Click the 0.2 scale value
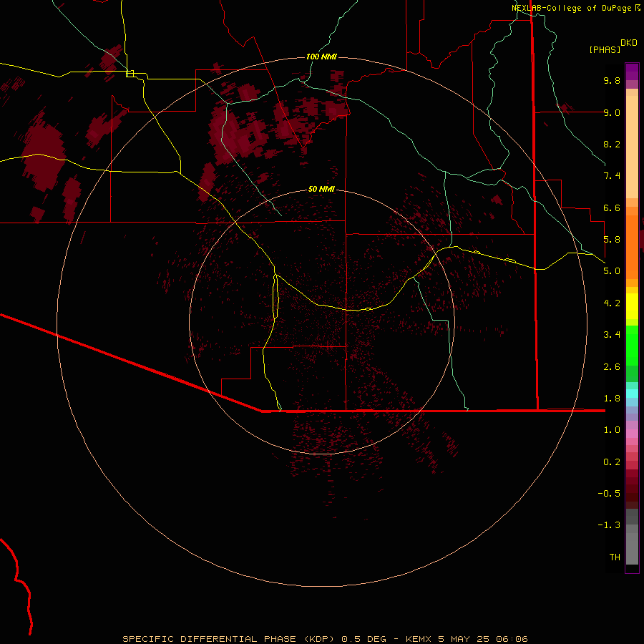Image resolution: width=644 pixels, height=644 pixels. click(x=612, y=462)
